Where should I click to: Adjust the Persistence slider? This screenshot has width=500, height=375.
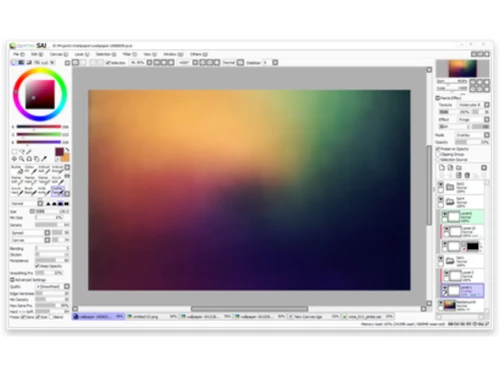click(52, 261)
